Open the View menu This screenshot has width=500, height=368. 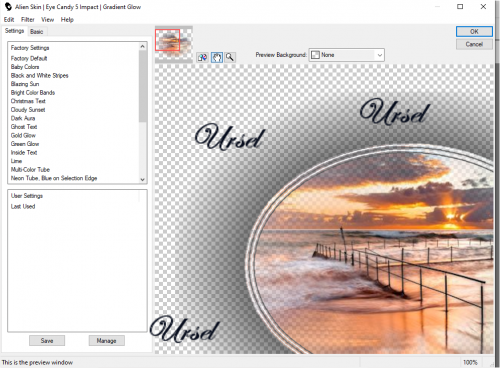(47, 20)
